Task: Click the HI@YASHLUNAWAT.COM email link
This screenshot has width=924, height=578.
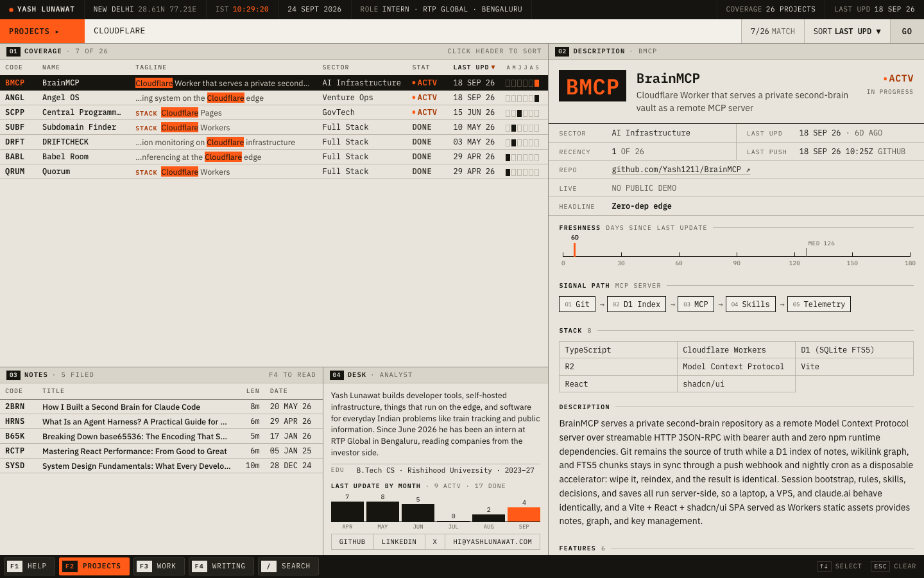Action: [x=493, y=542]
